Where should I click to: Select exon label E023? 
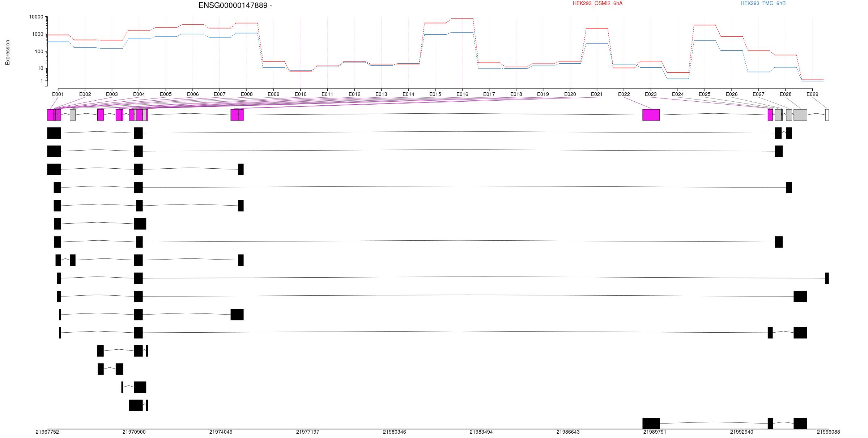[651, 94]
